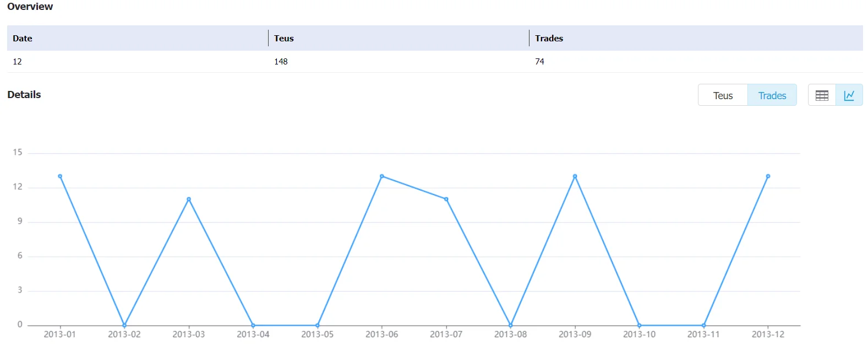Image resolution: width=868 pixels, height=351 pixels.
Task: Click the 2013-05 data point
Action: (x=318, y=325)
